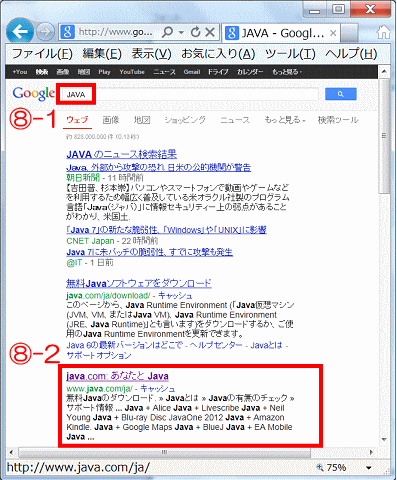Screen dimensions: 397x480
Task: Click the blue search magnifier button
Action: point(341,94)
